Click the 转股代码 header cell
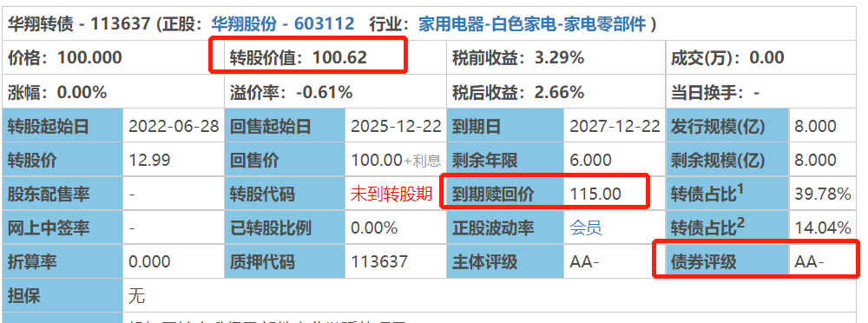Image resolution: width=868 pixels, height=323 pixels. click(285, 194)
